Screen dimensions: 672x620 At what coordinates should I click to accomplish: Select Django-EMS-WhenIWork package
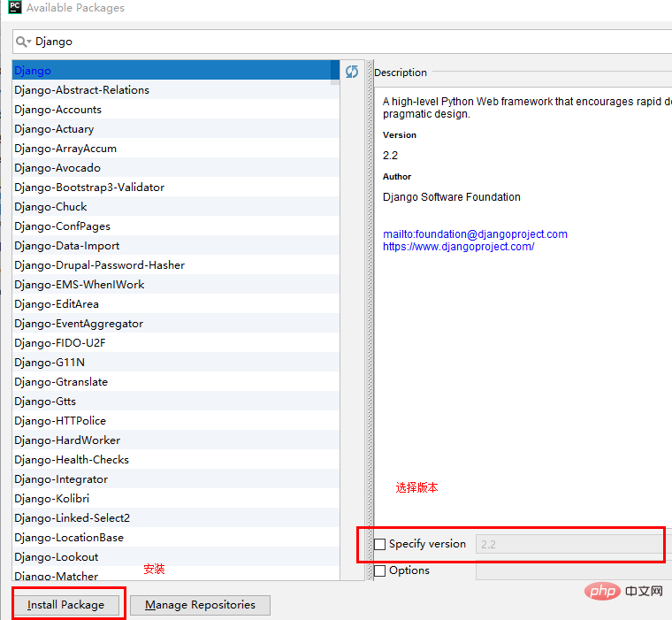point(176,284)
